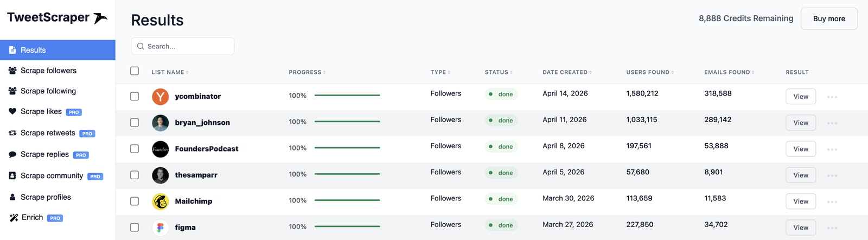
Task: Check the FoundersPodcast row checkbox
Action: coord(135,149)
